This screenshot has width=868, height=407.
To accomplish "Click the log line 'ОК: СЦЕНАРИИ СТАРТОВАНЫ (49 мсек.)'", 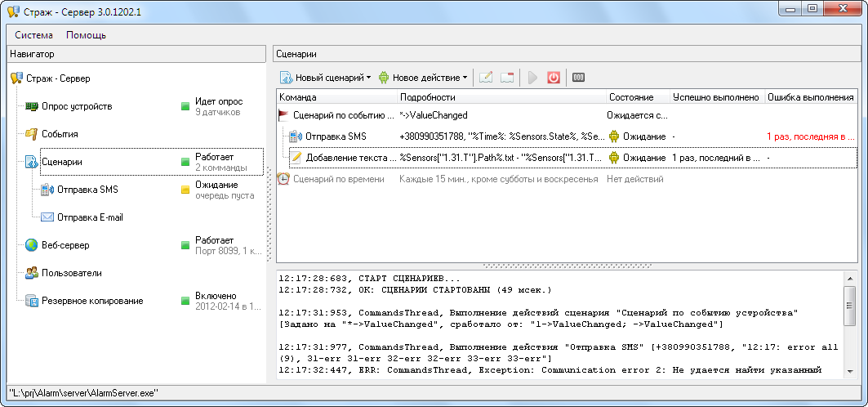I will [x=415, y=289].
